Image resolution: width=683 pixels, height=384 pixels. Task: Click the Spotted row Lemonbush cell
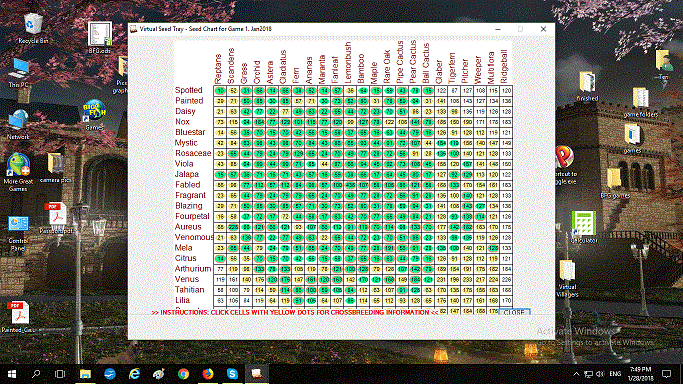[350, 91]
